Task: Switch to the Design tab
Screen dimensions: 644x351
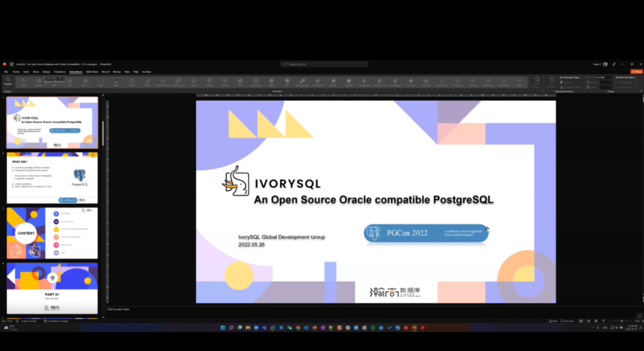Action: [47, 72]
